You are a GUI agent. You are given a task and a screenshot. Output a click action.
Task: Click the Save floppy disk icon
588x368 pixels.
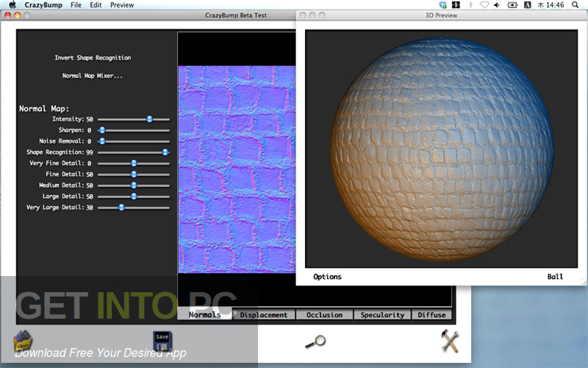[x=162, y=341]
